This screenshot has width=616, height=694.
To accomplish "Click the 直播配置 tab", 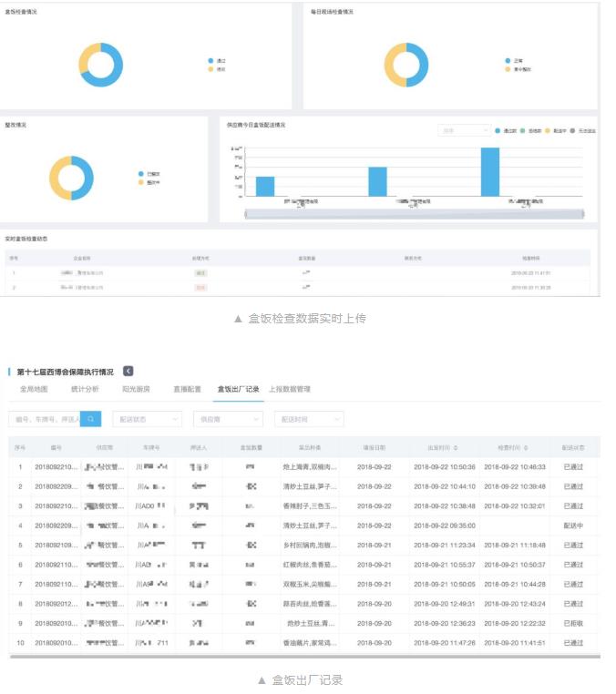I will click(x=187, y=390).
